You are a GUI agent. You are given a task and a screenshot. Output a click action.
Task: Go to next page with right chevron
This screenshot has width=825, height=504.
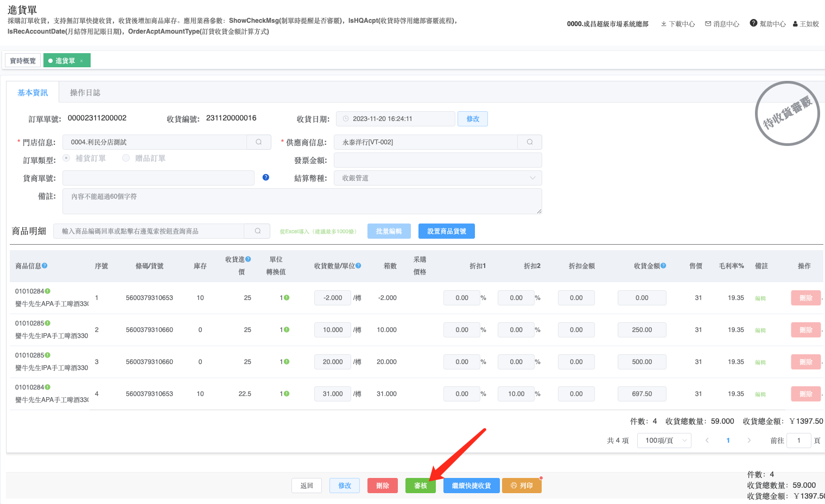[x=749, y=441]
